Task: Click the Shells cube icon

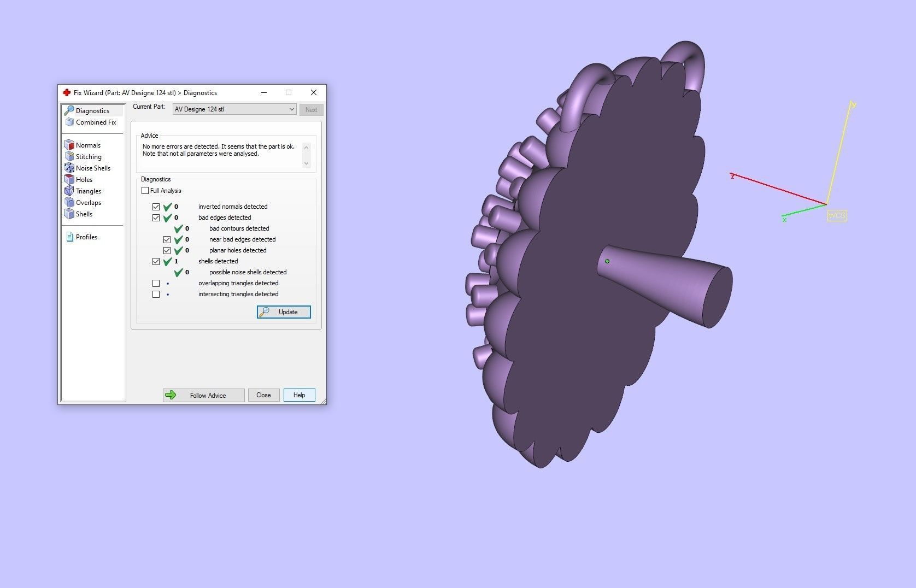Action: (69, 214)
